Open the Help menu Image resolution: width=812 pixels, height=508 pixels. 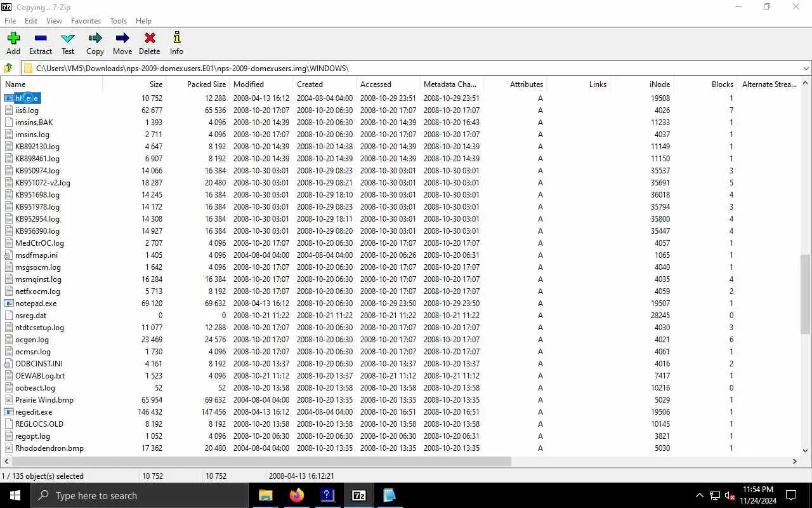143,21
